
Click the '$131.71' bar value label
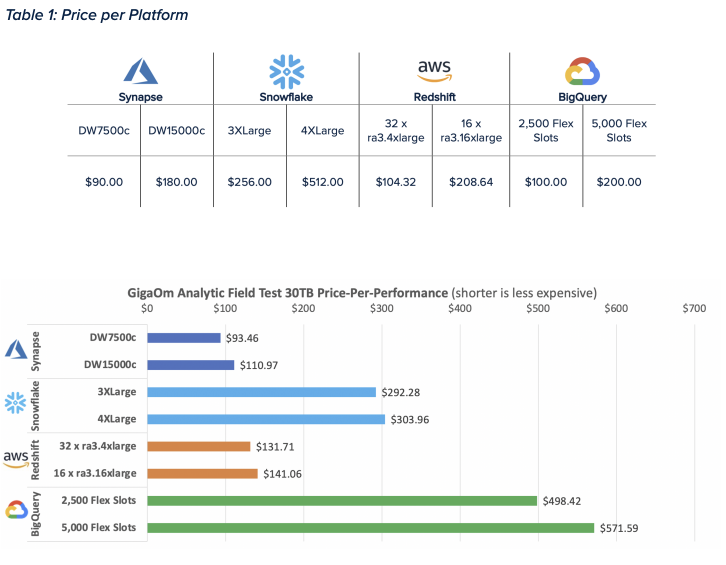tap(275, 447)
